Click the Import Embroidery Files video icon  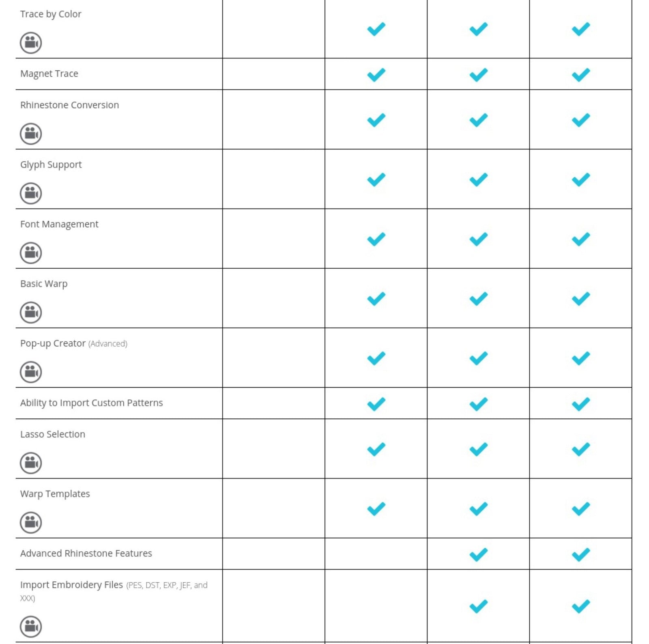click(31, 627)
